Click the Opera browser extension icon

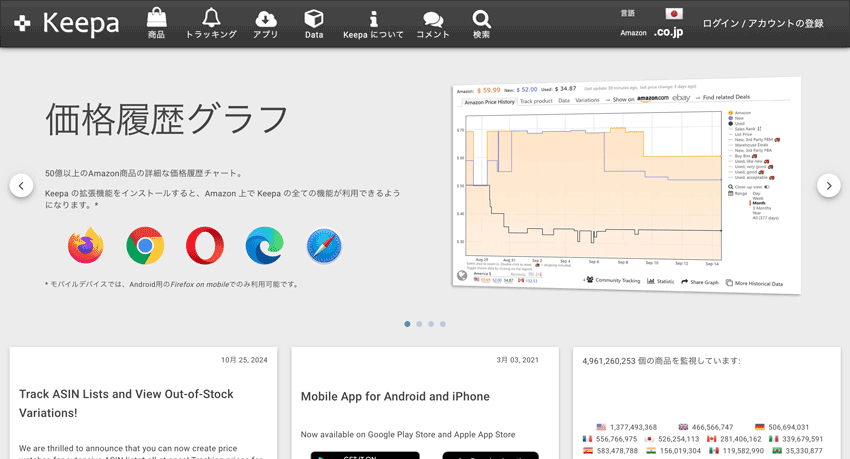(205, 246)
